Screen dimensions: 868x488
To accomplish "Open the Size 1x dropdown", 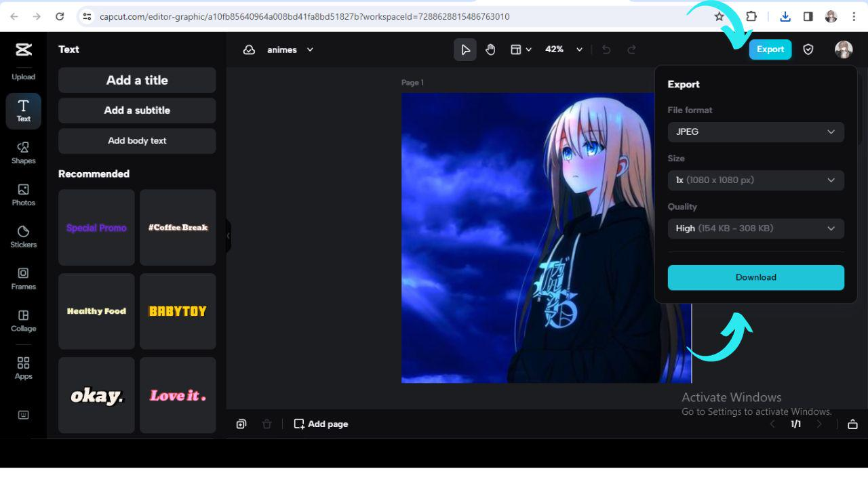I will pyautogui.click(x=755, y=180).
